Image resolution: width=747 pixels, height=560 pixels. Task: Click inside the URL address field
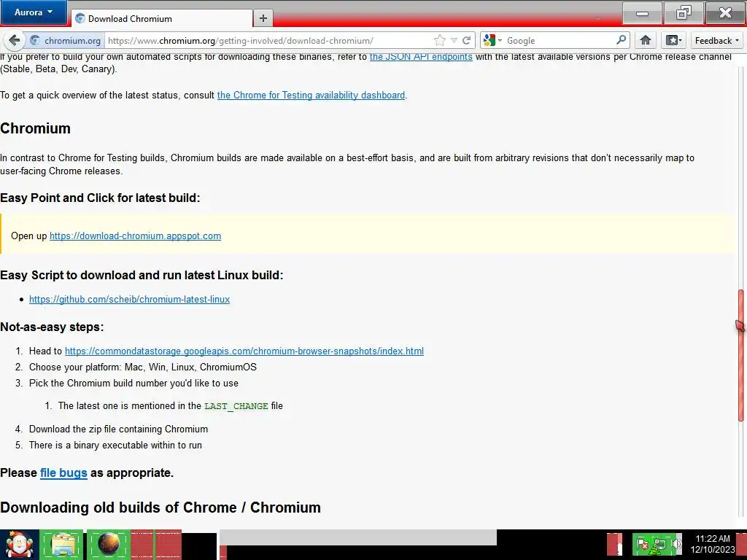point(269,41)
